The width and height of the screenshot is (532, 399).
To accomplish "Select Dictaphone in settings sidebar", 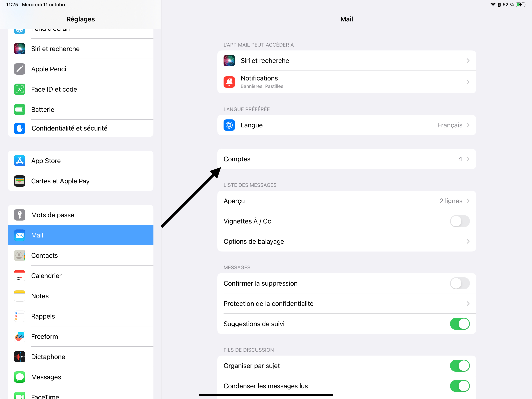I will [x=81, y=357].
